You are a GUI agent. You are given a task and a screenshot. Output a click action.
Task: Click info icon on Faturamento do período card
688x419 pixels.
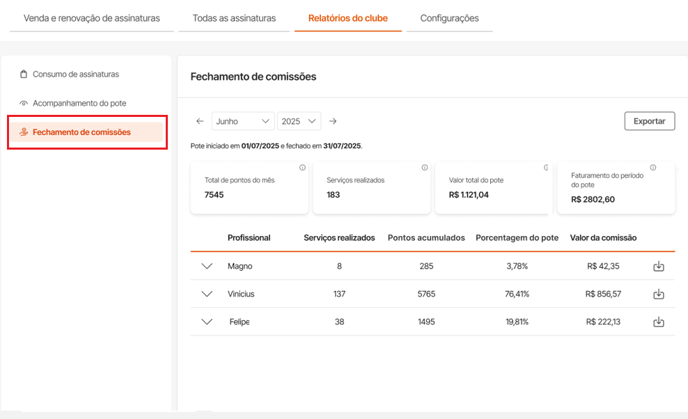(653, 168)
